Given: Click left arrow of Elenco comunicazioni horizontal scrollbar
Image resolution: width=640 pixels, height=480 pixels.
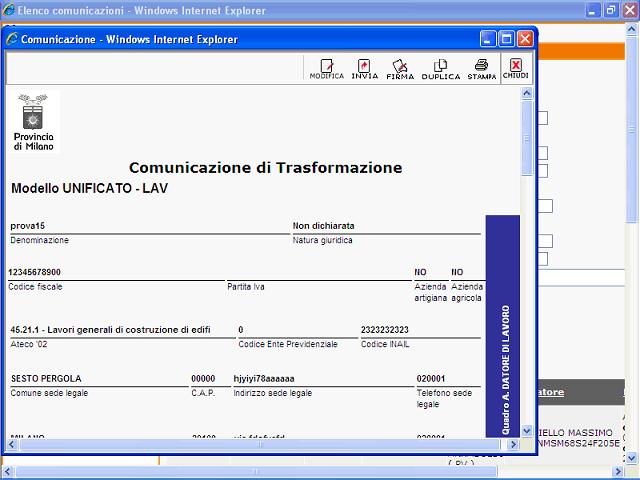Looking at the screenshot, I should 7,472.
